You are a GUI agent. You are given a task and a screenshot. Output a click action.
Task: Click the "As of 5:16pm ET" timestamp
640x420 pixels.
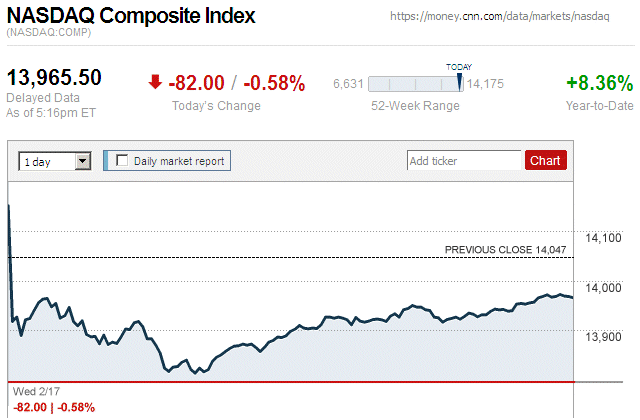click(49, 112)
